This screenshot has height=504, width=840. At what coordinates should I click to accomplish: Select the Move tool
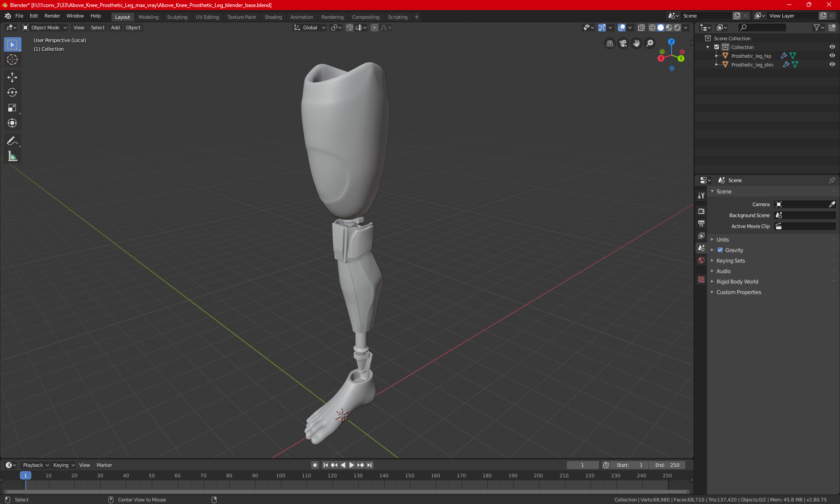coord(12,77)
